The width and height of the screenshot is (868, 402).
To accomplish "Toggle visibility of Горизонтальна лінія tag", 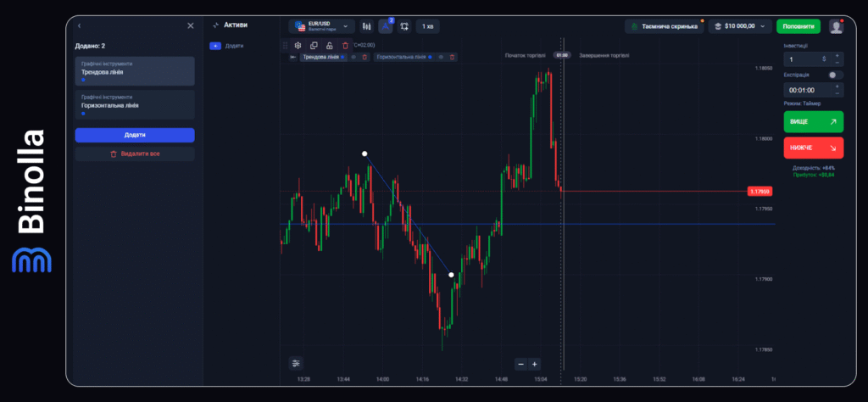I will 441,57.
